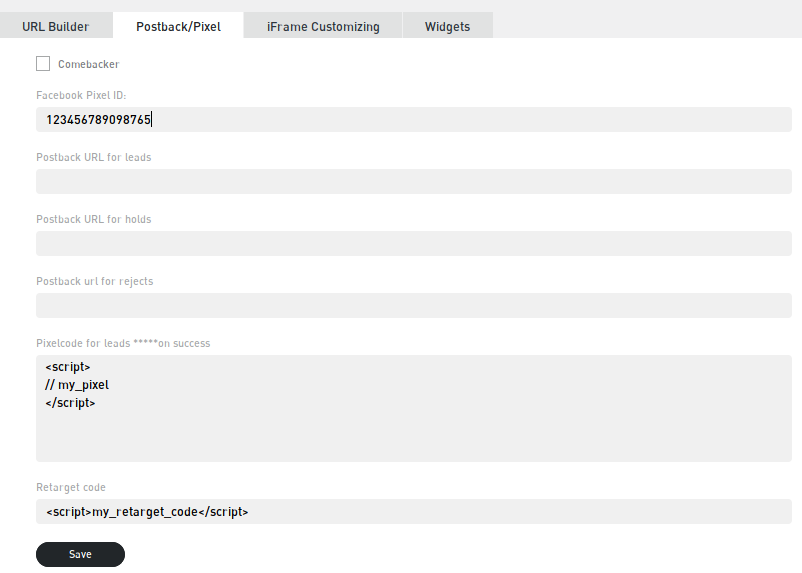This screenshot has height=573, width=802.
Task: Focus the Retarget code input field
Action: pyautogui.click(x=414, y=512)
